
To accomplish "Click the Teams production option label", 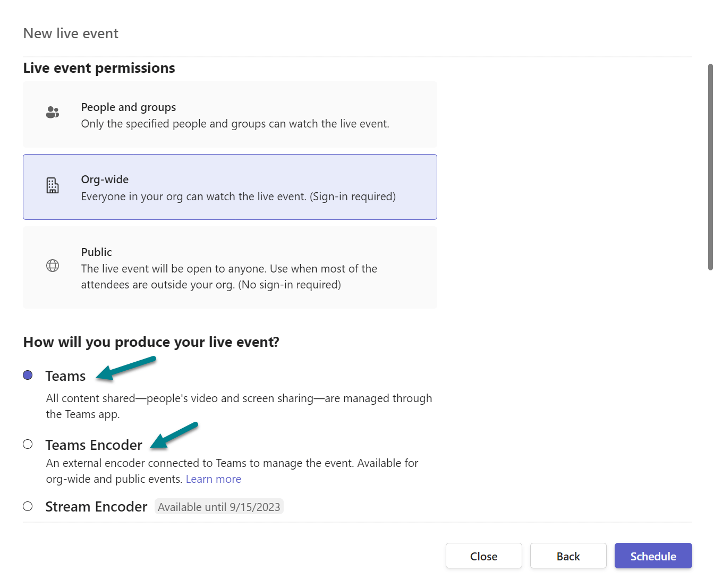I will click(x=66, y=375).
